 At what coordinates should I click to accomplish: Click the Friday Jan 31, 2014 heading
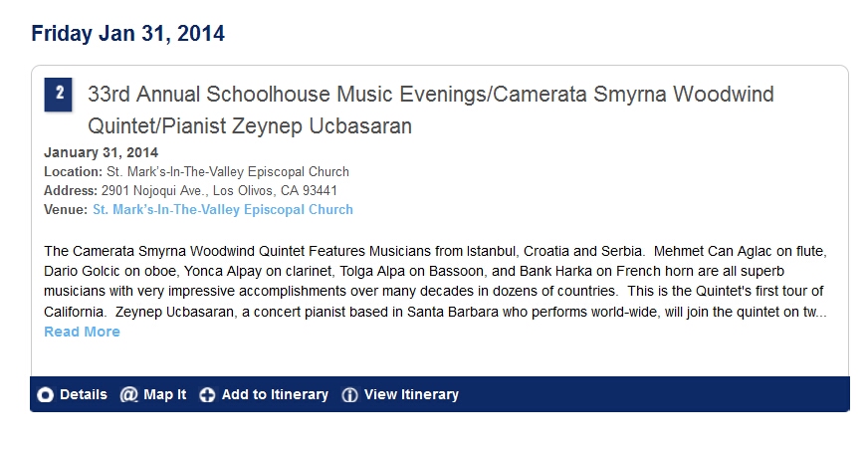127,33
